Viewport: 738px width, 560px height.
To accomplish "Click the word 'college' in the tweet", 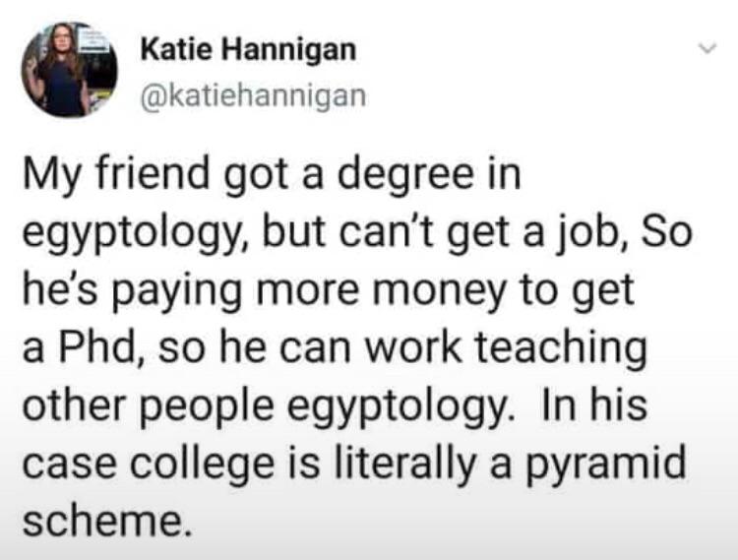I will pos(201,465).
